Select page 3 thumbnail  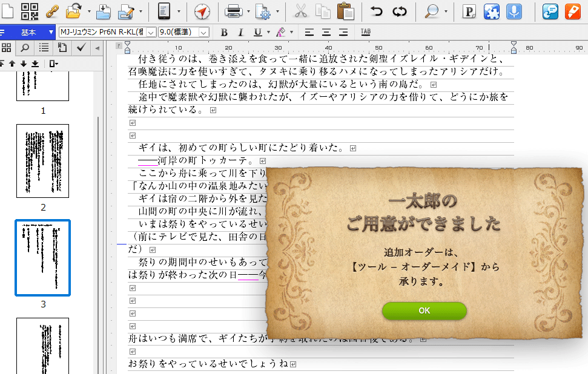pyautogui.click(x=43, y=258)
